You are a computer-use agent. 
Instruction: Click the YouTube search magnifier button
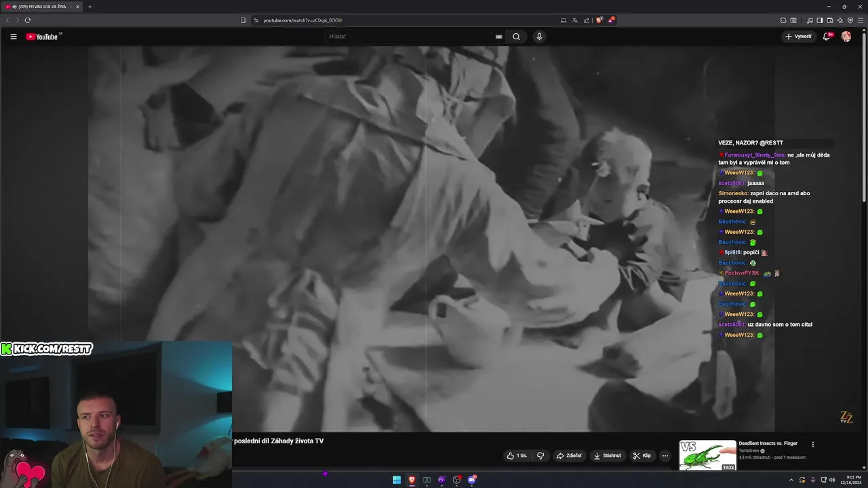click(516, 37)
